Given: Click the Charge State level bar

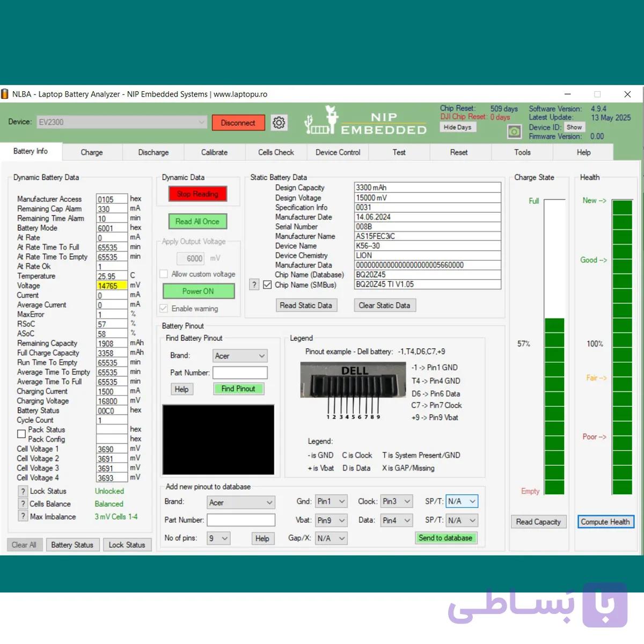Looking at the screenshot, I should pyautogui.click(x=555, y=347).
